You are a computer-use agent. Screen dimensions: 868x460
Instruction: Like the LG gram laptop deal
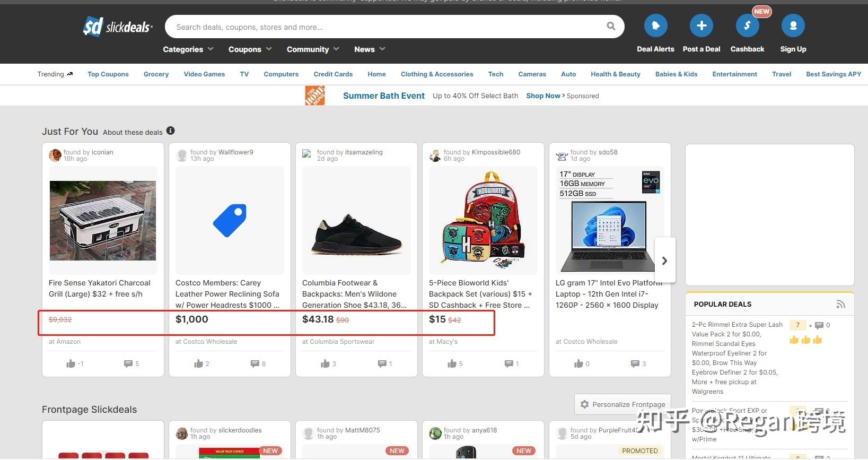[x=578, y=363]
